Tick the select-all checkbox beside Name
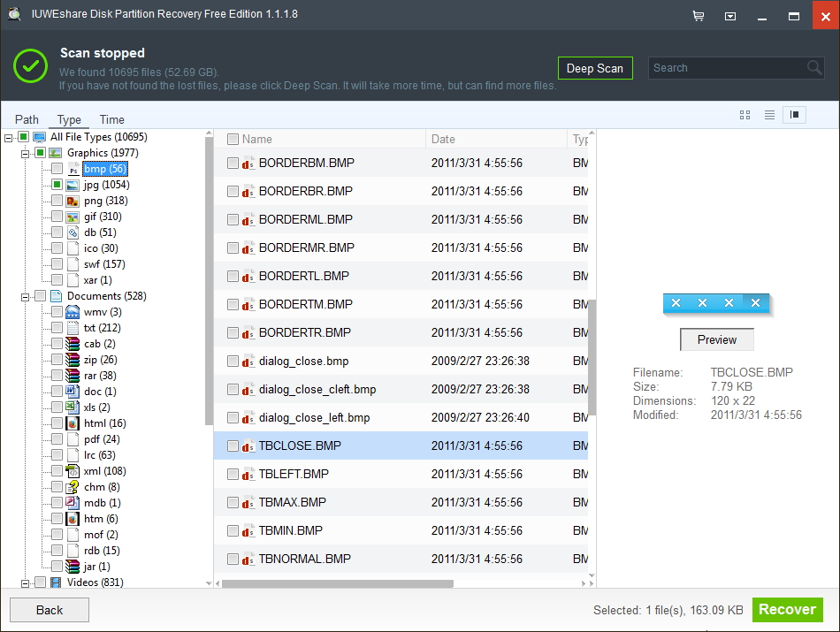 point(233,139)
